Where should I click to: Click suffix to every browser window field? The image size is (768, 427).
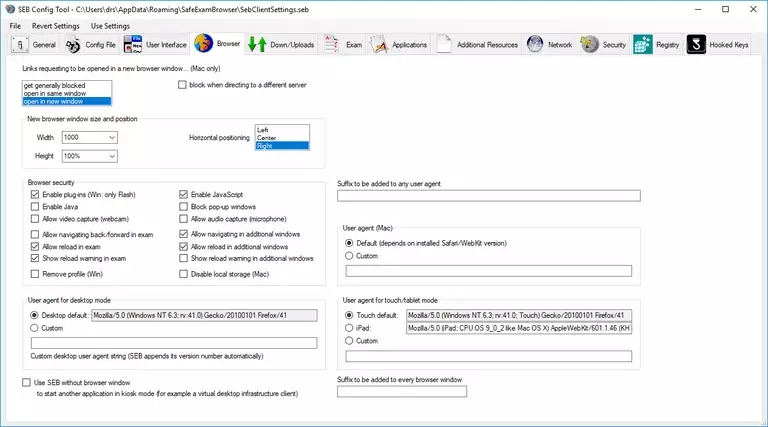click(x=402, y=392)
